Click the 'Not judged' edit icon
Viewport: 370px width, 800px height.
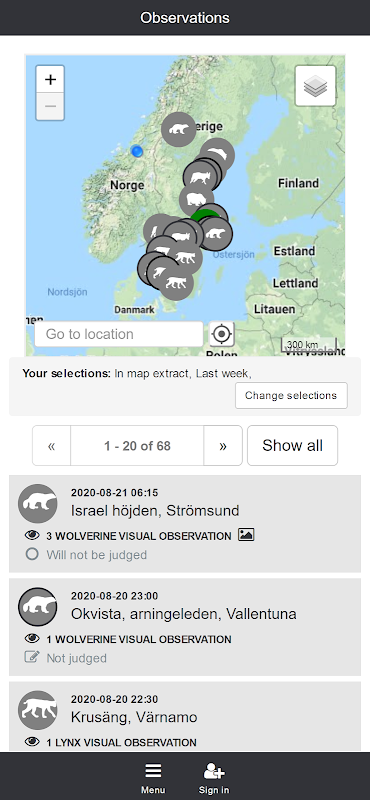(x=32, y=657)
